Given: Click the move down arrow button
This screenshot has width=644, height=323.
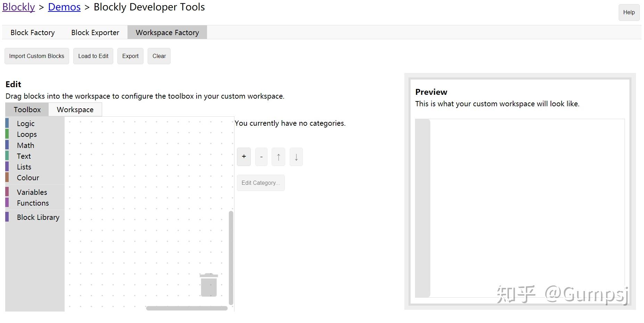Looking at the screenshot, I should (296, 157).
